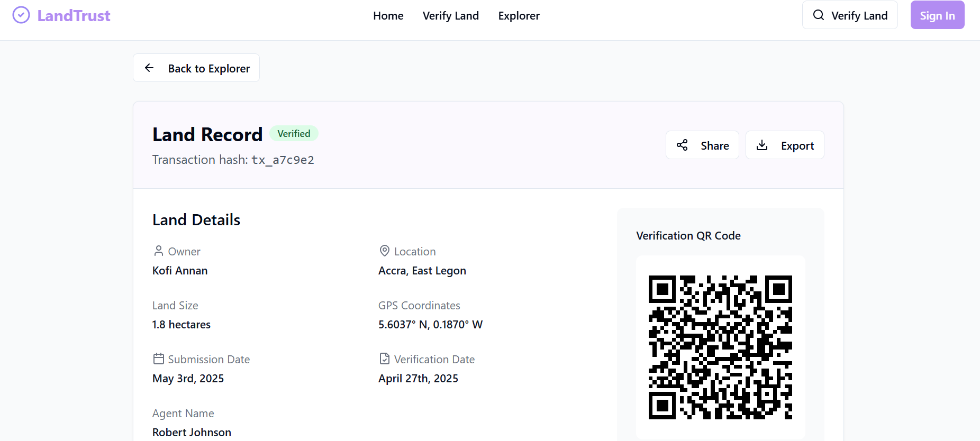Open the Explorer nav item
This screenshot has height=441, width=980.
(x=519, y=16)
